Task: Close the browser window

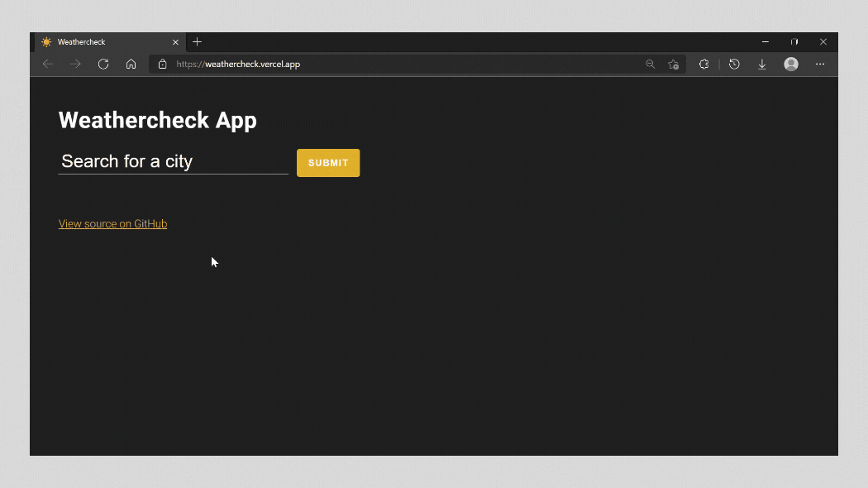Action: pos(823,42)
